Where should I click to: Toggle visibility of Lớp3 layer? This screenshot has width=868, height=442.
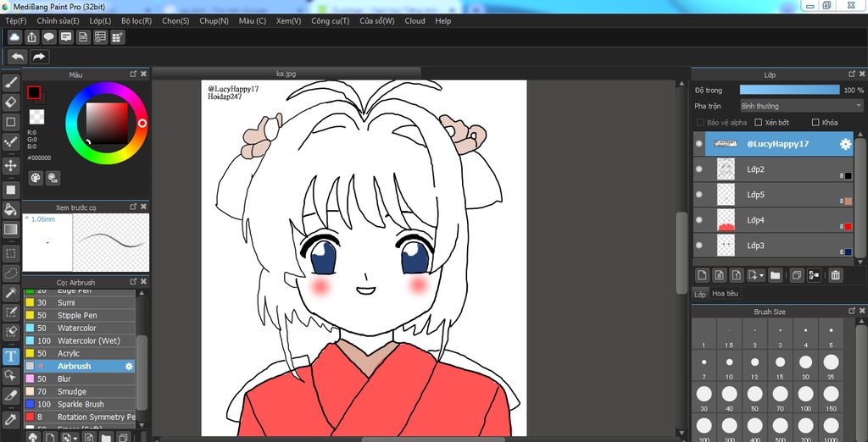tap(698, 245)
